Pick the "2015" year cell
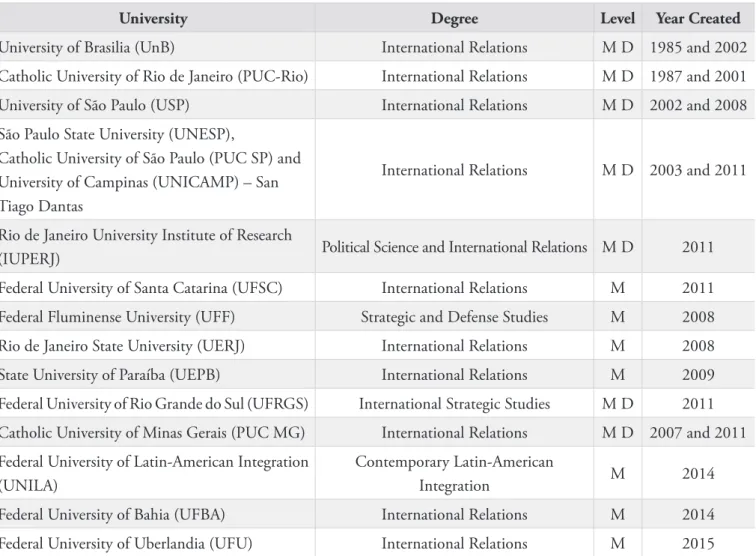 tap(698, 543)
